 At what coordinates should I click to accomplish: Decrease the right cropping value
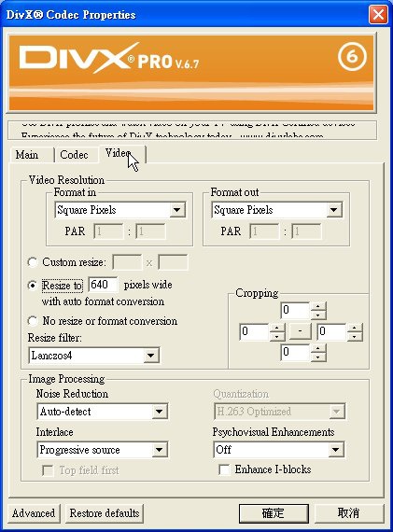coord(355,336)
